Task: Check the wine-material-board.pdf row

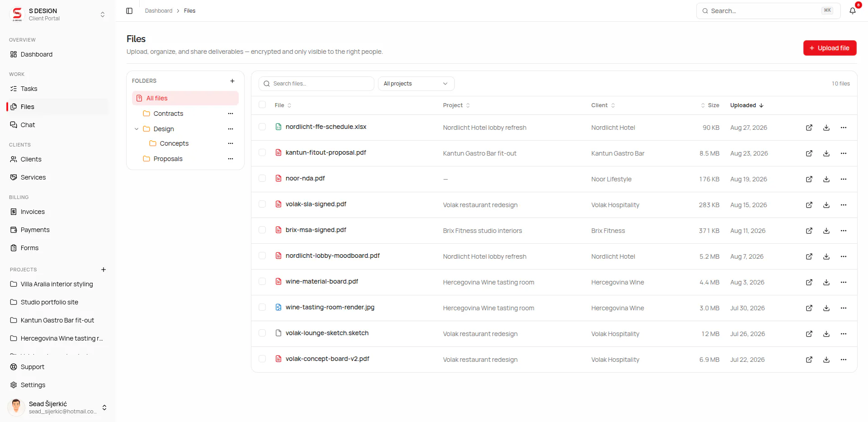Action: (262, 281)
